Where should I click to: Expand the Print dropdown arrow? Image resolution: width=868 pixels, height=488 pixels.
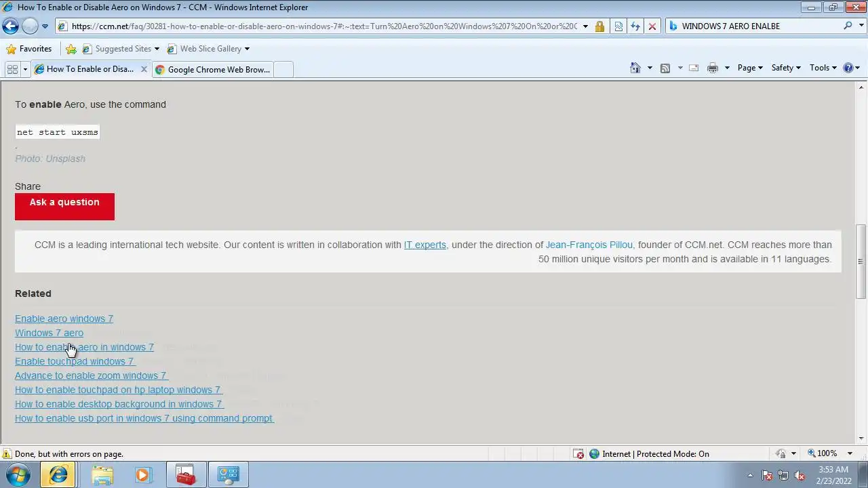point(727,68)
